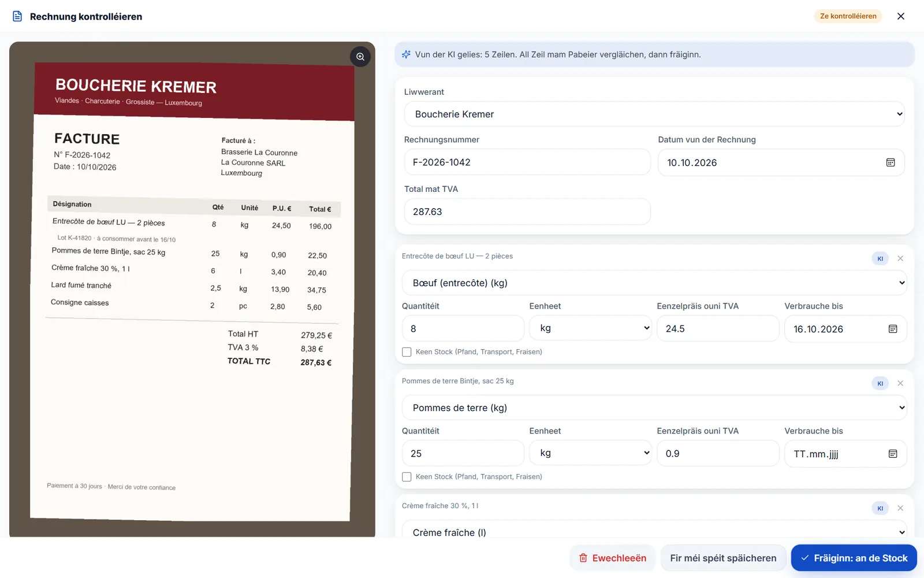
Task: Open the Eenheet dropdown for the Entrecôte line
Action: tap(590, 328)
